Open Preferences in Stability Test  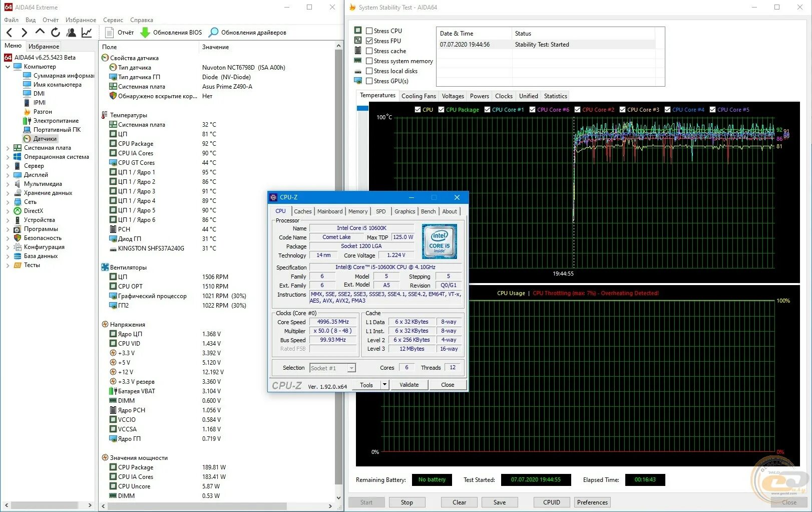point(592,502)
